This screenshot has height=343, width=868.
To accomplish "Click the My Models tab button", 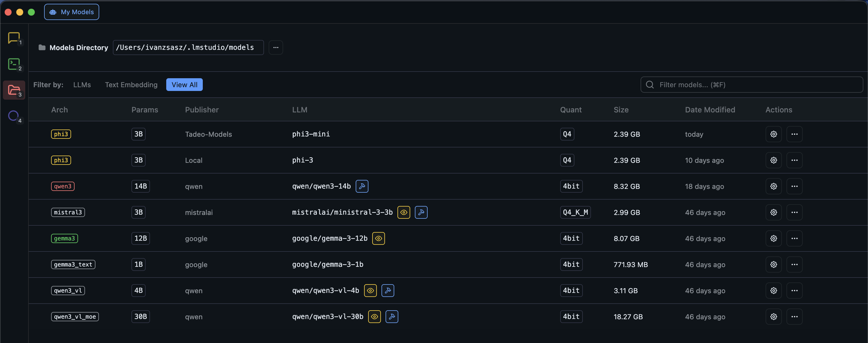I will click(x=71, y=12).
